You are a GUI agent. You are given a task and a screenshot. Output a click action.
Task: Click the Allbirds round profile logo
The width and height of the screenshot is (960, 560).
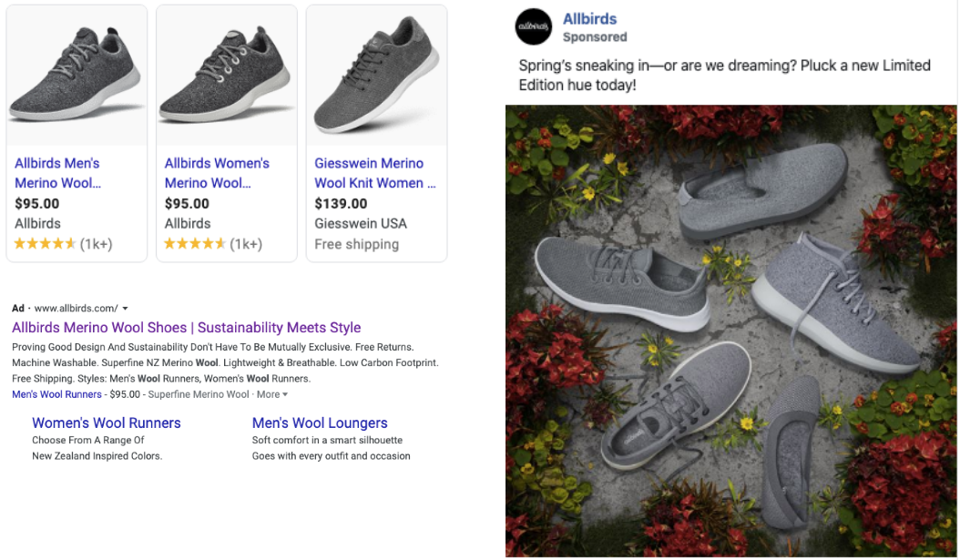[x=533, y=27]
